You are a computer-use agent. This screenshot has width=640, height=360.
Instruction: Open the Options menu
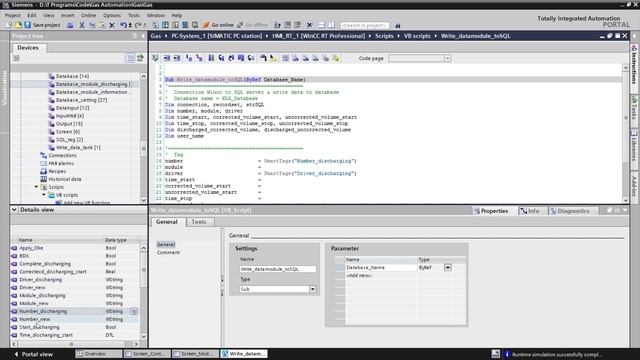(111, 15)
